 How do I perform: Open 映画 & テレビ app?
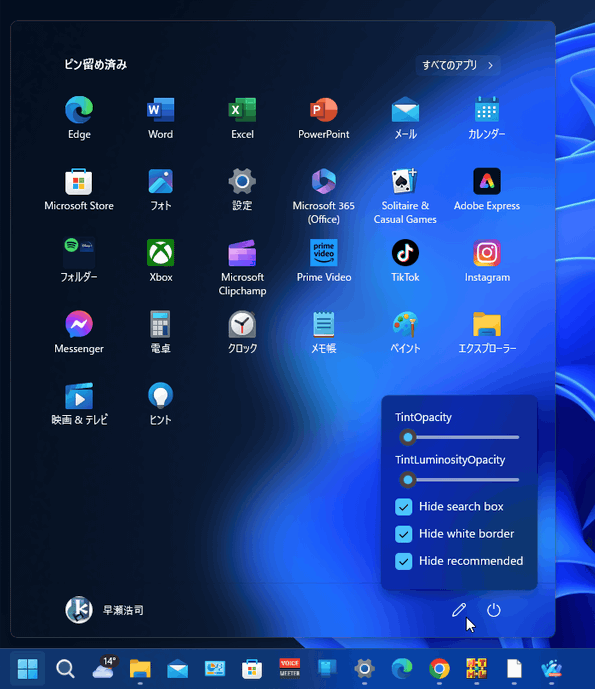(x=79, y=403)
